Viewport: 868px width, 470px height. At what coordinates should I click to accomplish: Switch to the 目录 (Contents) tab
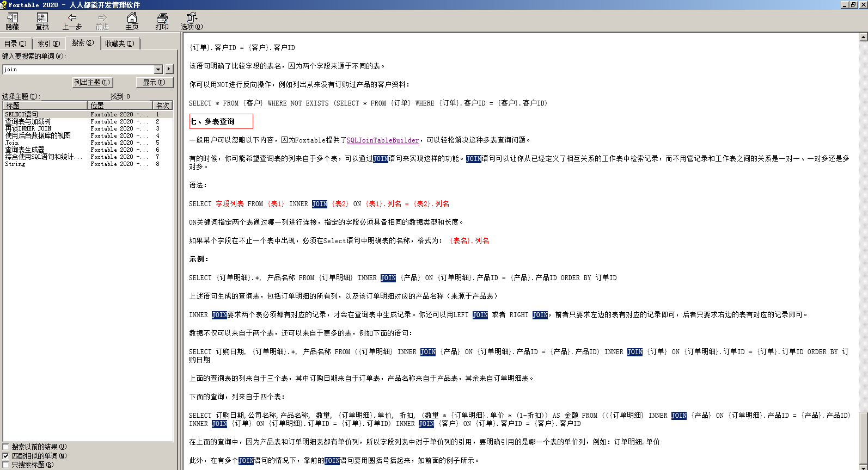point(15,44)
